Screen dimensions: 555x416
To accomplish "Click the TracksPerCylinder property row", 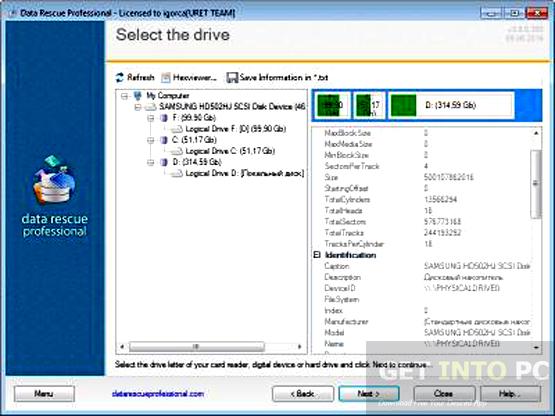I will (x=421, y=244).
